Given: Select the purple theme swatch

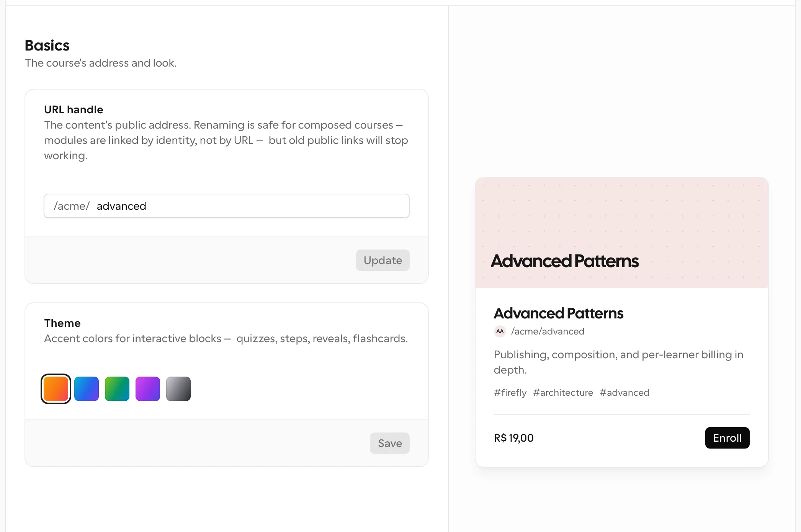Looking at the screenshot, I should [148, 389].
